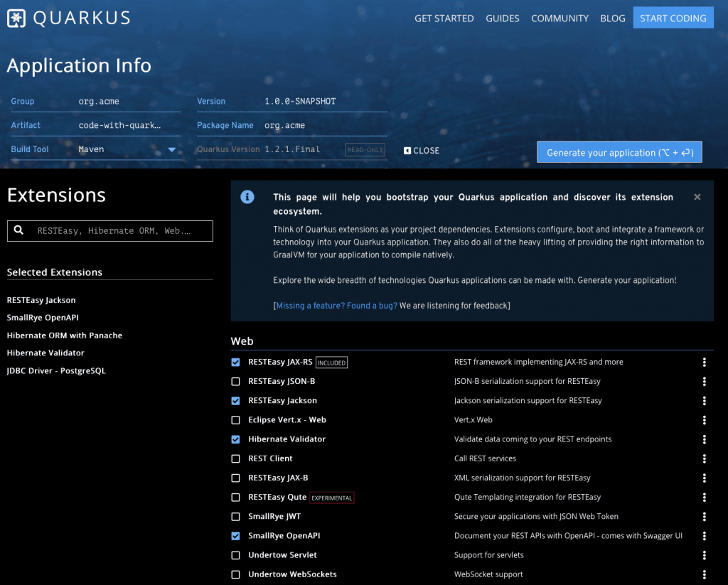Open more options for RESTEasy Jackson
Screen dimensions: 728x585
704,401
